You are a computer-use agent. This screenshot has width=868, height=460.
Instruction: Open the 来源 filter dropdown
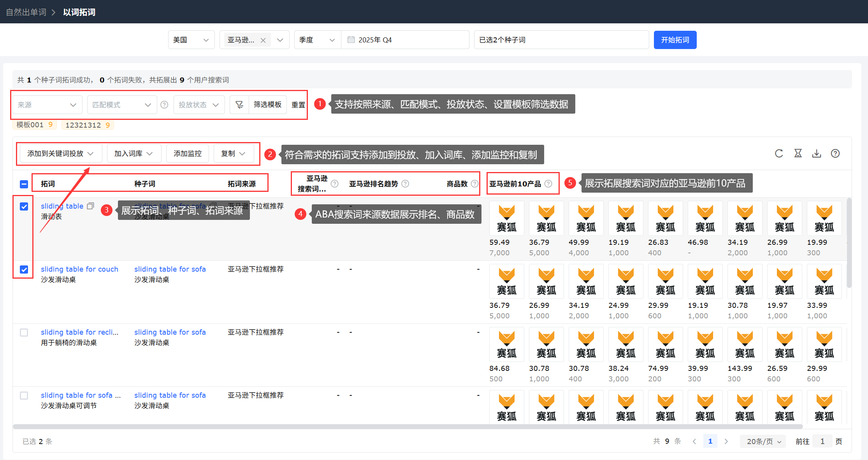point(47,105)
